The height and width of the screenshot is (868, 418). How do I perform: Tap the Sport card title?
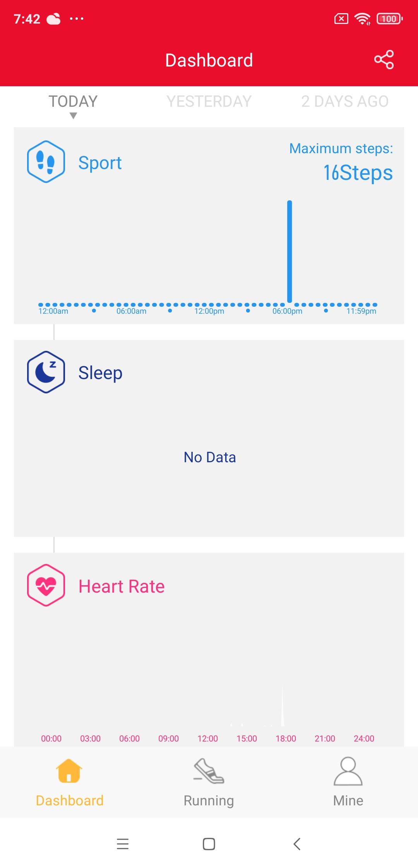click(x=100, y=163)
